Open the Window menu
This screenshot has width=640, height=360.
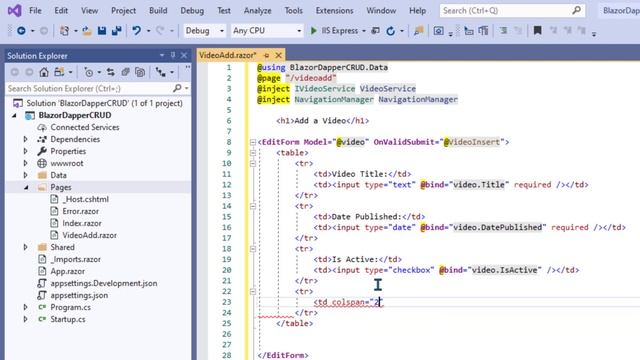pos(381,11)
